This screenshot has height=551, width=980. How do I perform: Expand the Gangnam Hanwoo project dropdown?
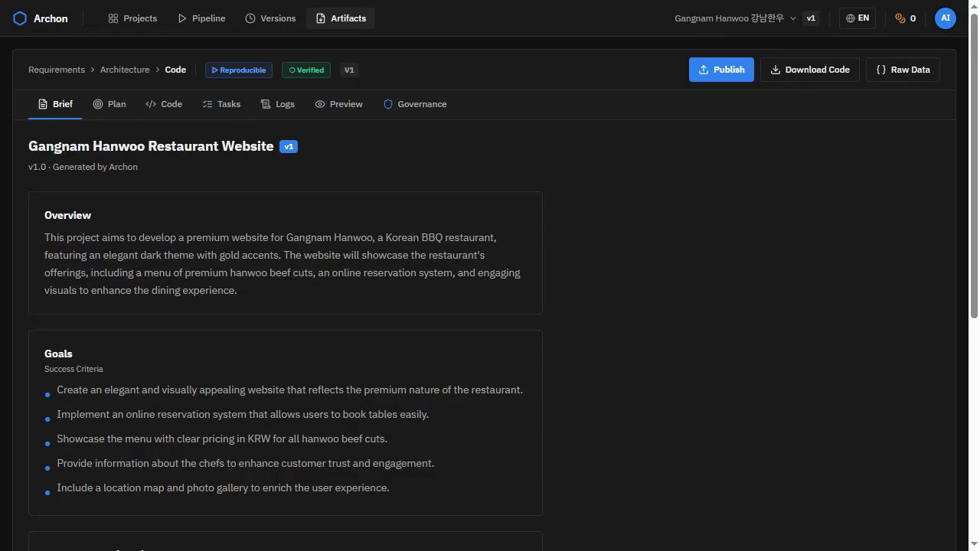coord(735,18)
